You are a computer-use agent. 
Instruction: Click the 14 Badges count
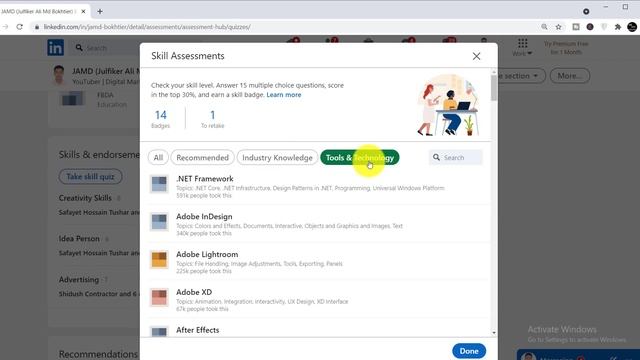[x=160, y=119]
